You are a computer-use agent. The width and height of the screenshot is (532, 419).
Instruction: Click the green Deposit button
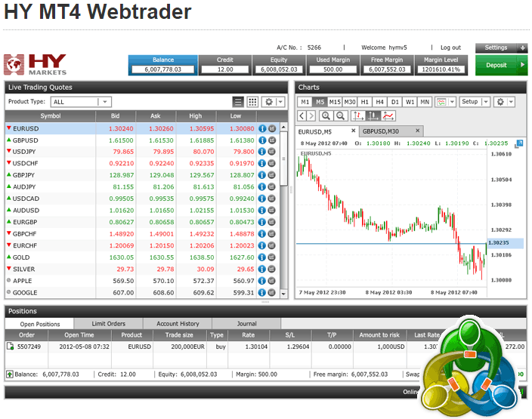(x=502, y=65)
